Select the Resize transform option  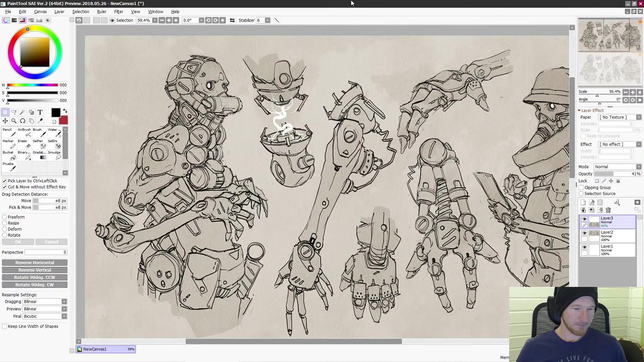(5, 223)
